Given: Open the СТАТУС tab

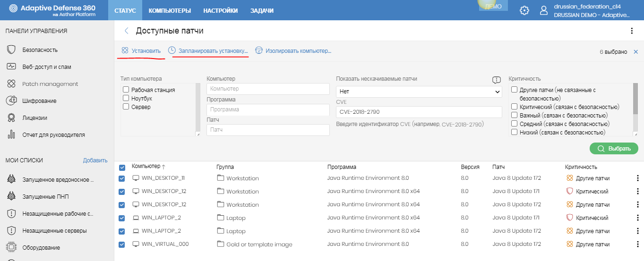Looking at the screenshot, I should 125,10.
